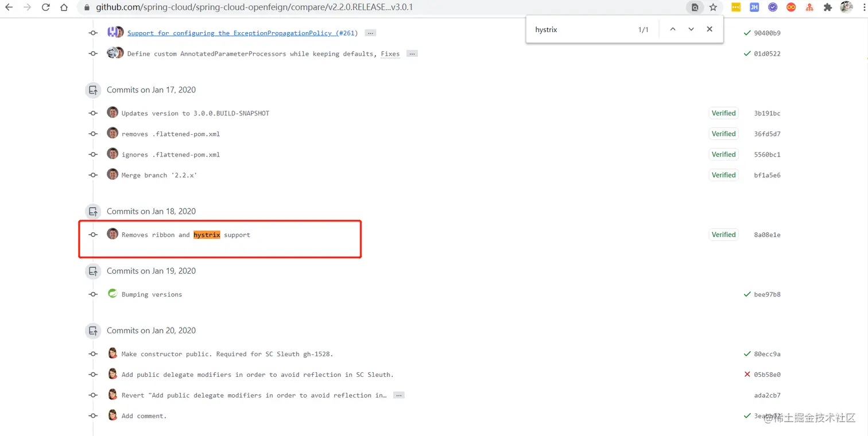Reload the current page
The image size is (868, 436).
click(x=46, y=7)
